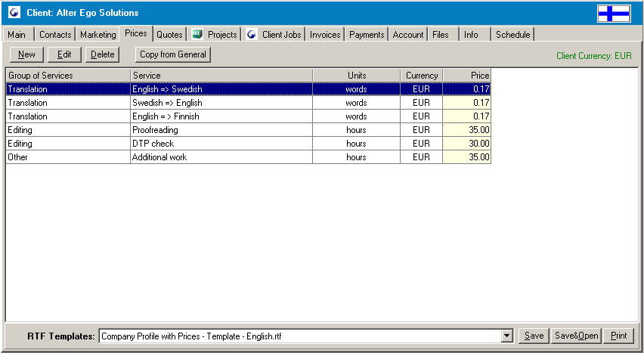
Task: Click Editing group cell in Proofreading row
Action: pyautogui.click(x=68, y=130)
